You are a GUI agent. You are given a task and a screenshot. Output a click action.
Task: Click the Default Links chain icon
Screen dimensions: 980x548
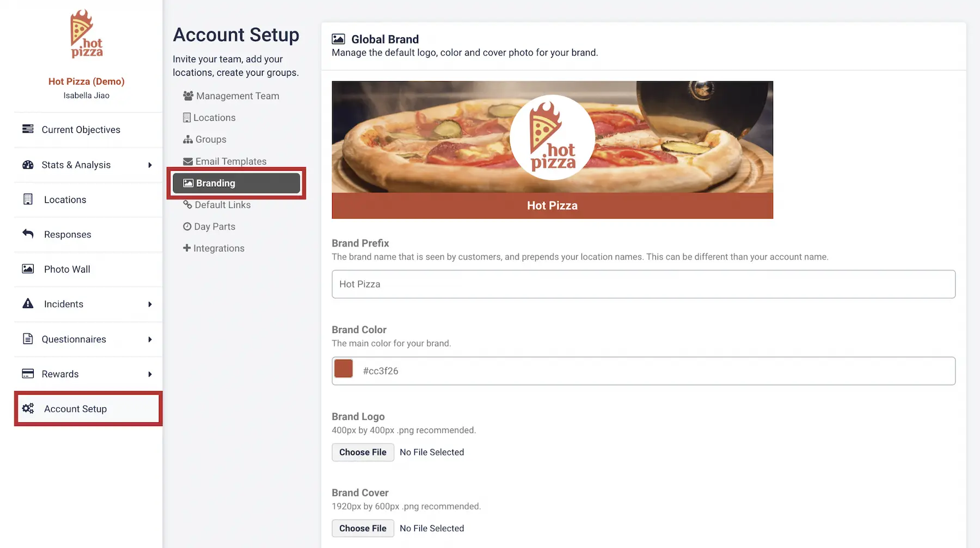point(187,205)
